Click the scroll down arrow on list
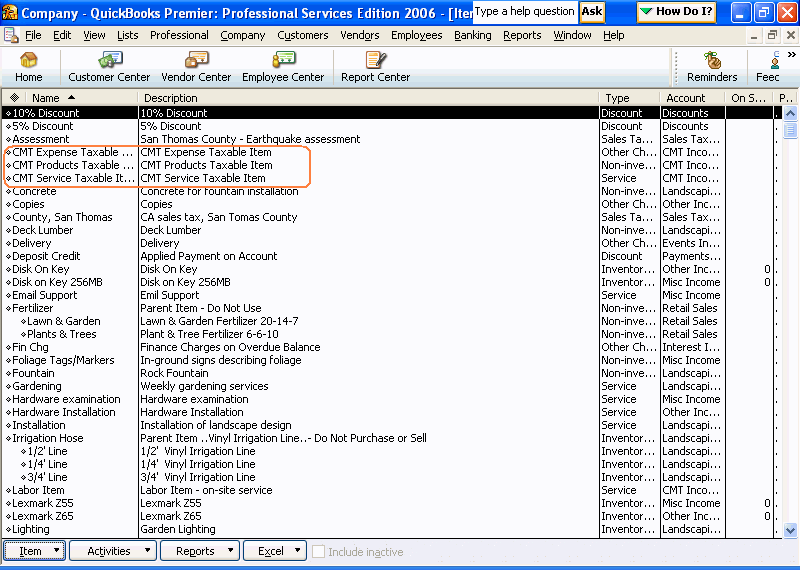Screen dimensions: 800x570 tap(790, 530)
